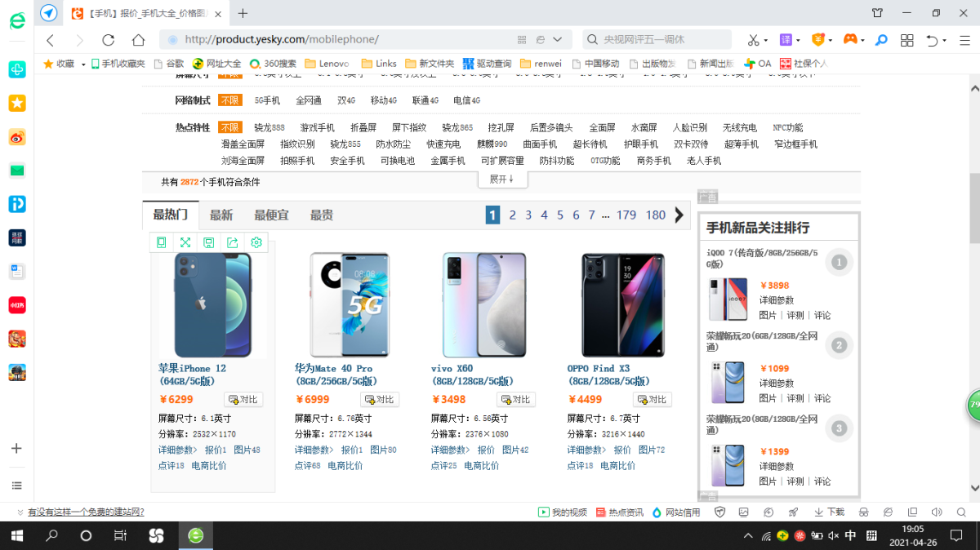
Task: Click the scissors screenshot tool icon
Action: pyautogui.click(x=753, y=40)
